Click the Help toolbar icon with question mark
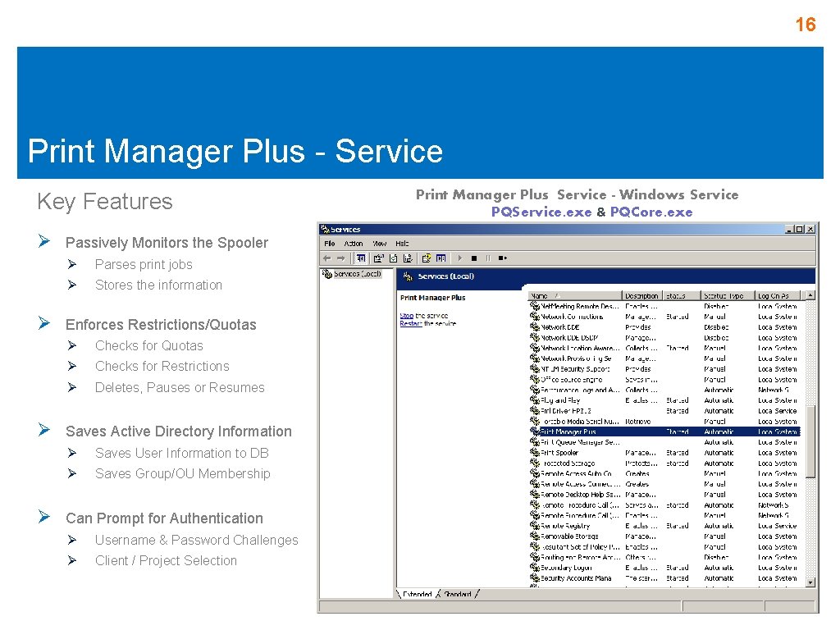Screen dimensions: 840x630 pyautogui.click(x=427, y=258)
